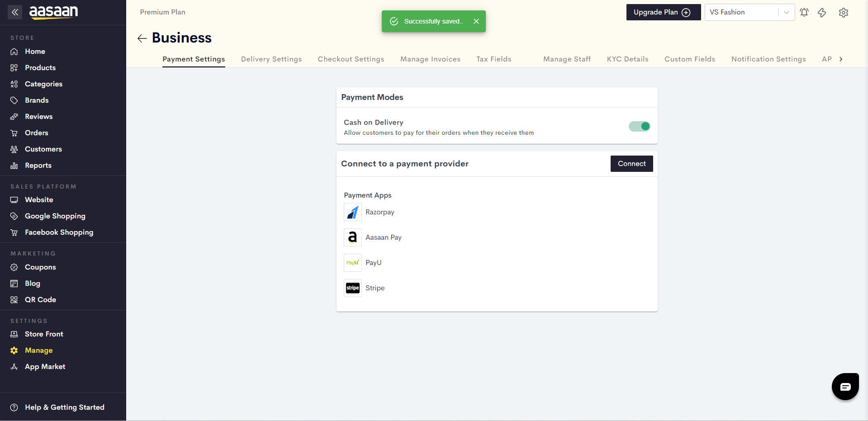Open App Market menu item
868x421 pixels.
(x=45, y=367)
